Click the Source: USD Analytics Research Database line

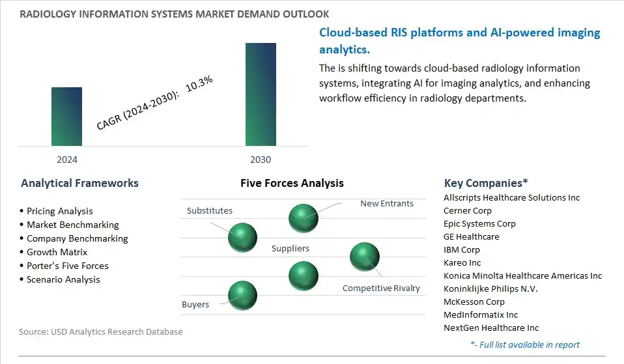101,332
